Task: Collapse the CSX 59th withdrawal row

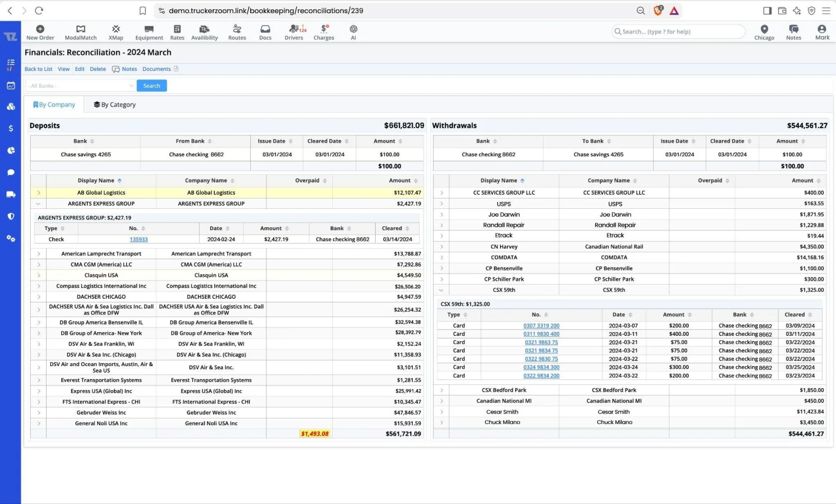Action: coord(442,290)
